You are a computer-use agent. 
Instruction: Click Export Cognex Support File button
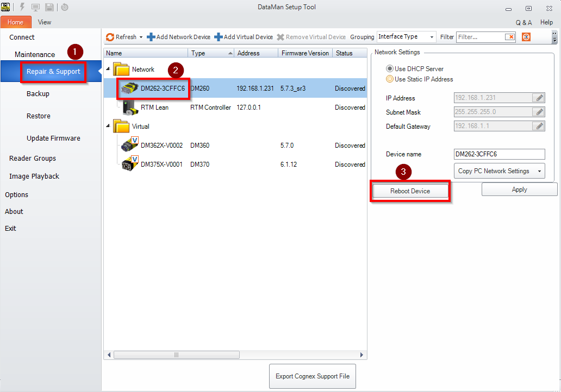click(x=313, y=376)
